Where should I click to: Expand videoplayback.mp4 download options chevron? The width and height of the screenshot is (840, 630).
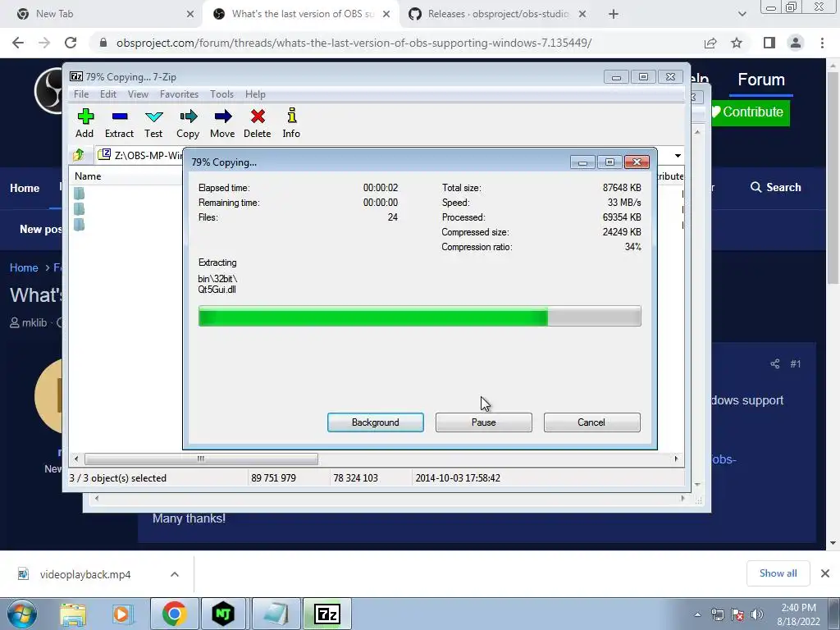click(175, 574)
